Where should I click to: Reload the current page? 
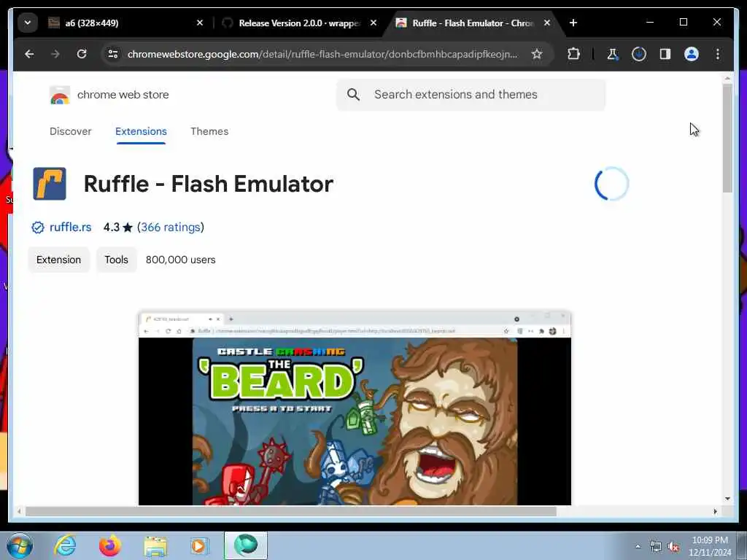(82, 54)
